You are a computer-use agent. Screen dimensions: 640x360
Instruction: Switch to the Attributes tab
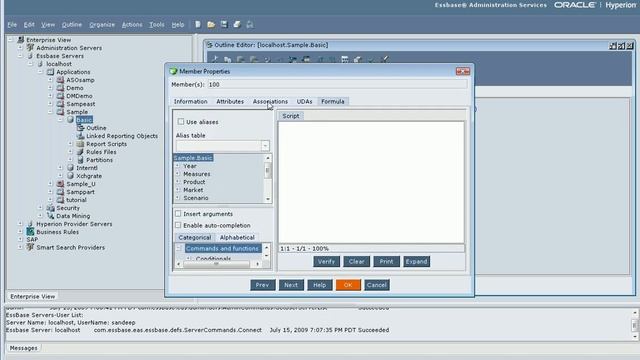pyautogui.click(x=230, y=101)
